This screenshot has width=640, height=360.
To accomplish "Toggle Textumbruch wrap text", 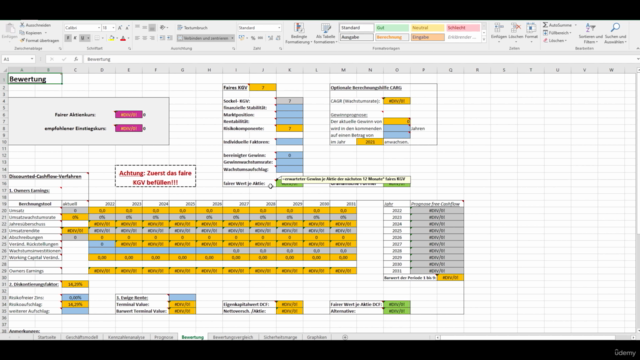I will [193, 28].
